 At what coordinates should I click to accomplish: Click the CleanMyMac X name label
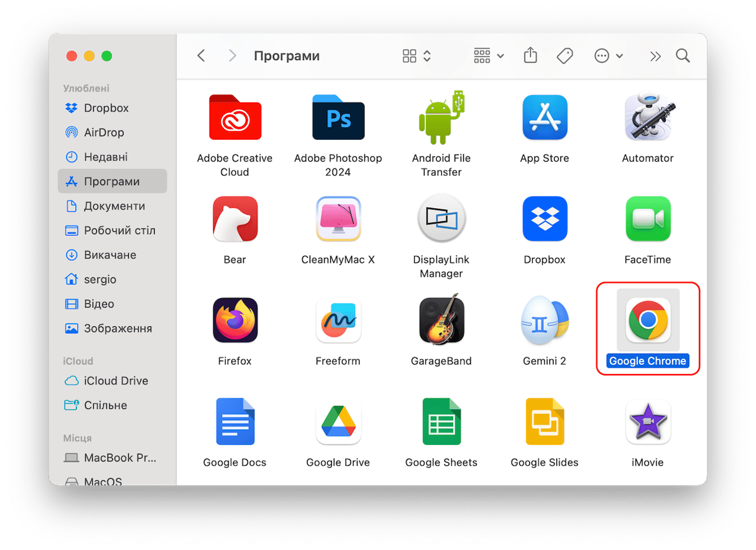tap(338, 260)
